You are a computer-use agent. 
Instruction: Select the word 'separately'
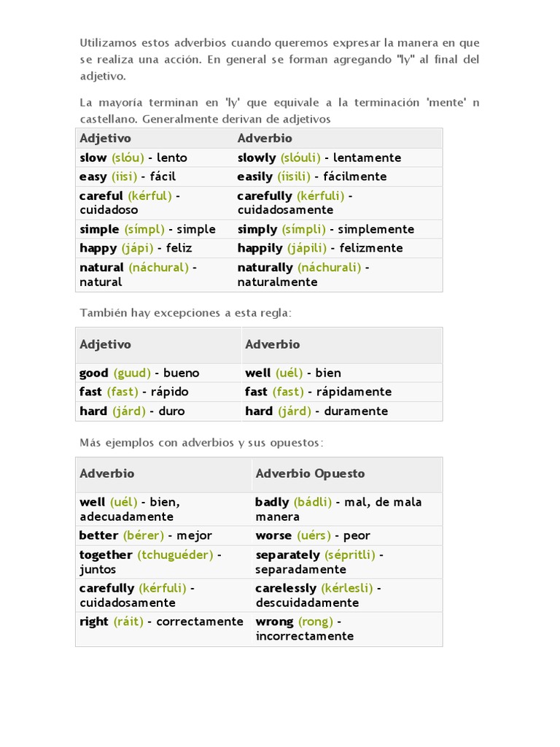[287, 555]
